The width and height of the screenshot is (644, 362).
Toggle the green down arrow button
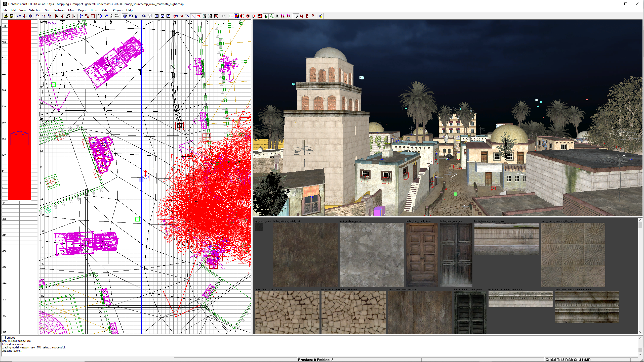pos(266,16)
